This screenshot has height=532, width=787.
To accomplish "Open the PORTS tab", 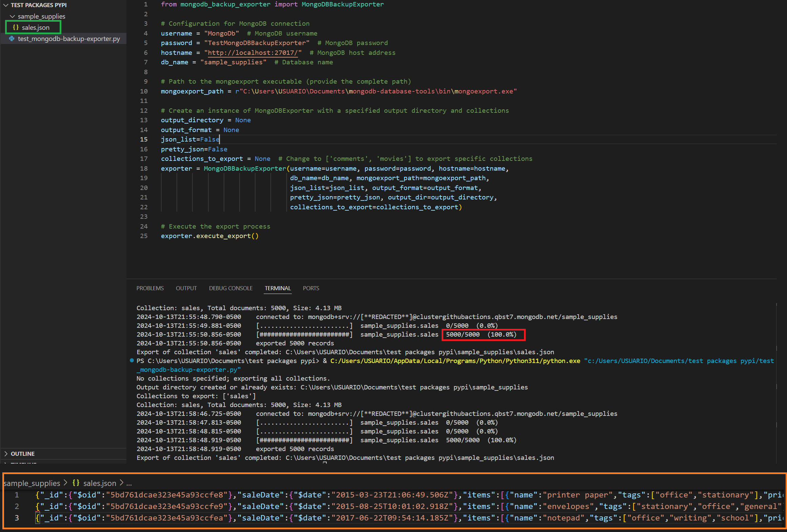I will coord(311,288).
